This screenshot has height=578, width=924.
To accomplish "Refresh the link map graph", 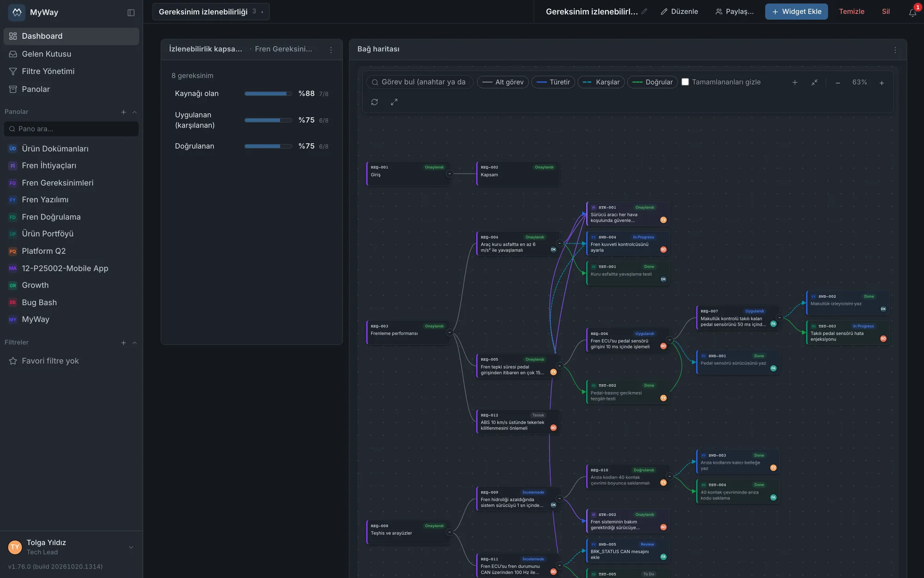I will point(375,102).
